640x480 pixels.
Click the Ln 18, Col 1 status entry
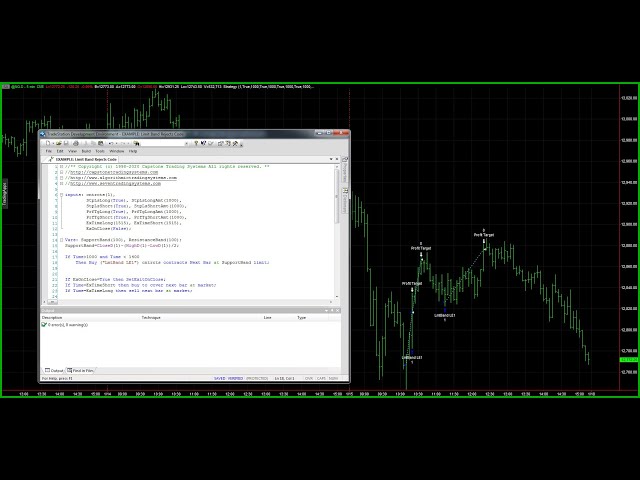[284, 378]
